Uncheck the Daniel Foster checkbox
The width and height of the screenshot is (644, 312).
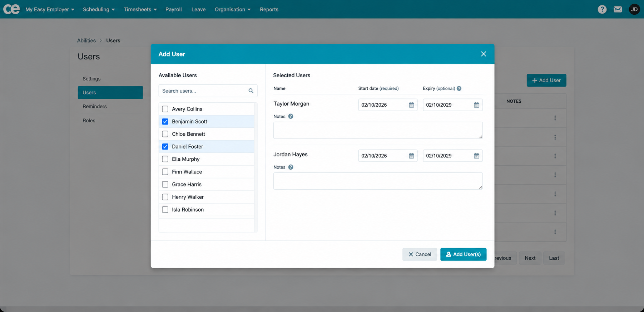165,147
